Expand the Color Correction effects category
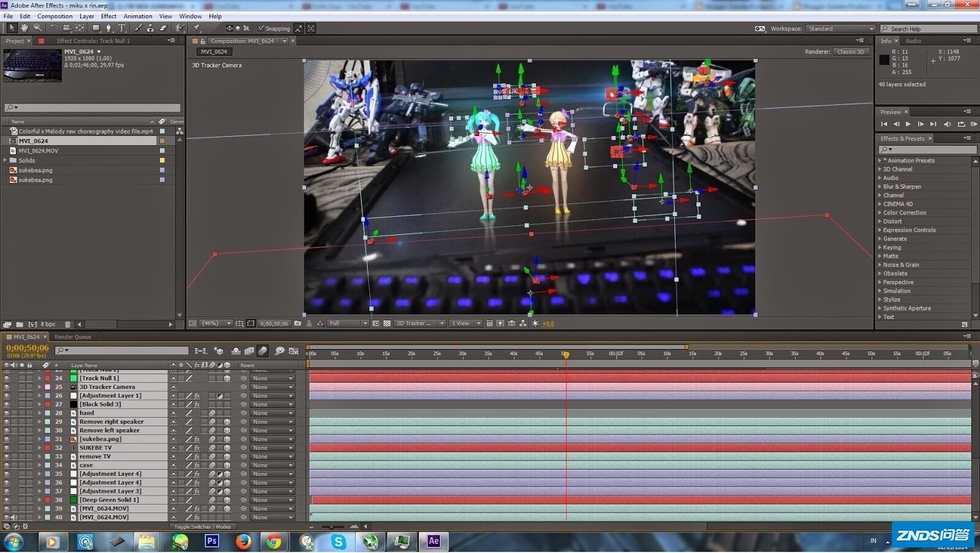Screen dimensions: 980x553 coord(880,213)
